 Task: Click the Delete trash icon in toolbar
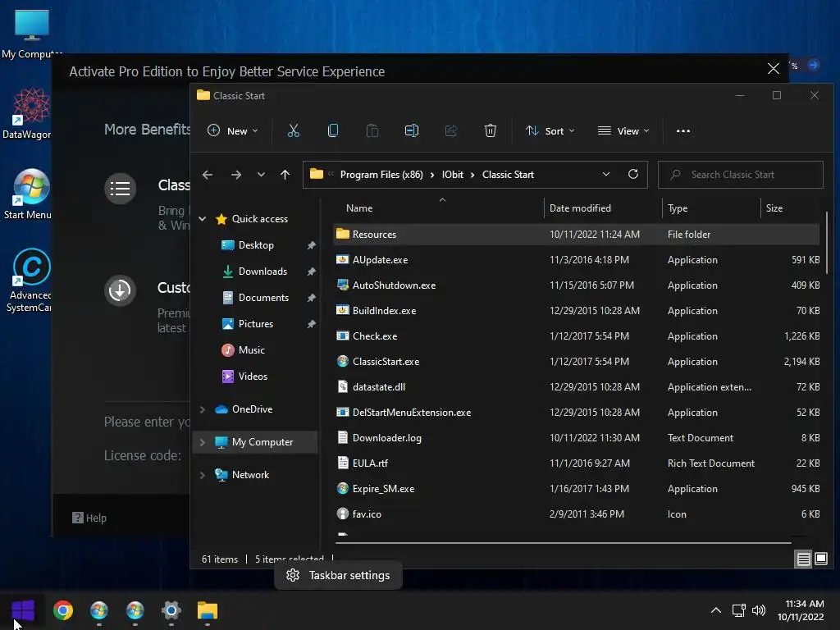click(x=491, y=130)
